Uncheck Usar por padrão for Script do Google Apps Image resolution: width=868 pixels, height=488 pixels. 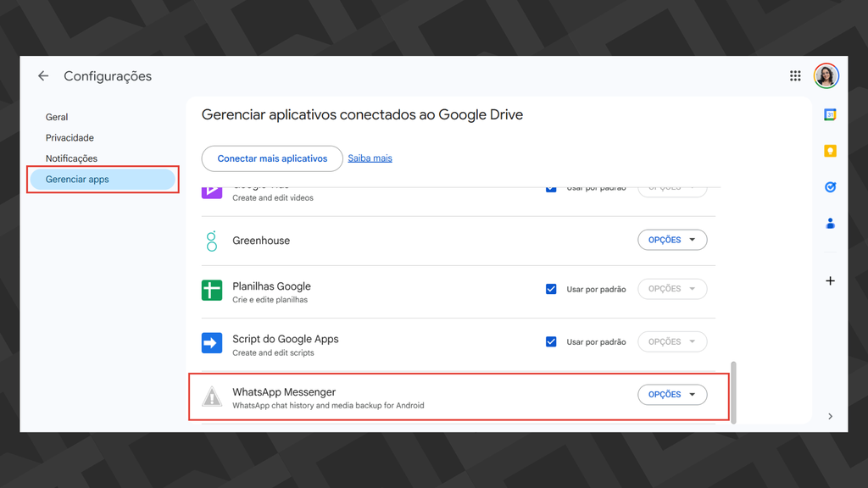tap(551, 341)
